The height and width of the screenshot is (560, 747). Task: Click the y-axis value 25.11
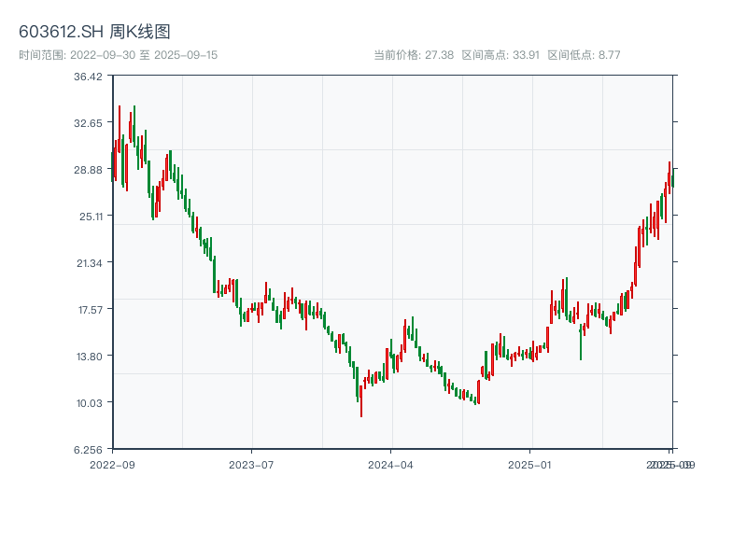(x=91, y=217)
